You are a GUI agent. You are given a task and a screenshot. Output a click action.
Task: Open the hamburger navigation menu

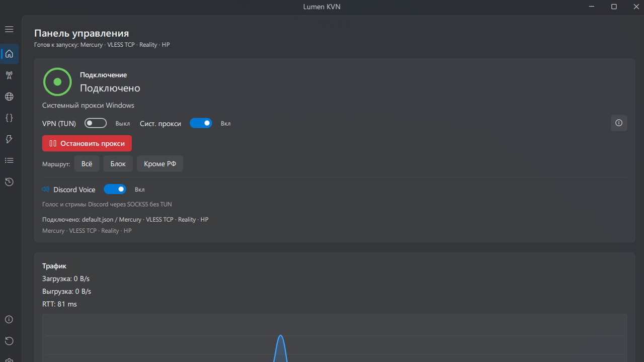click(x=9, y=30)
